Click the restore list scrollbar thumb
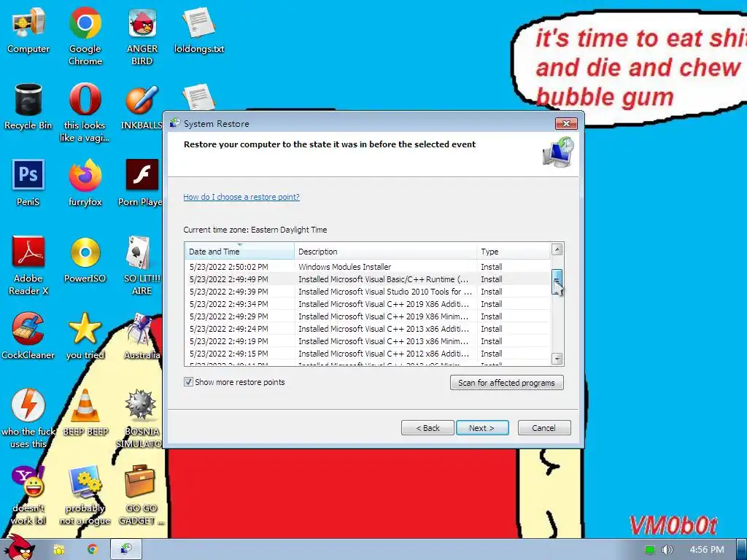 557,281
